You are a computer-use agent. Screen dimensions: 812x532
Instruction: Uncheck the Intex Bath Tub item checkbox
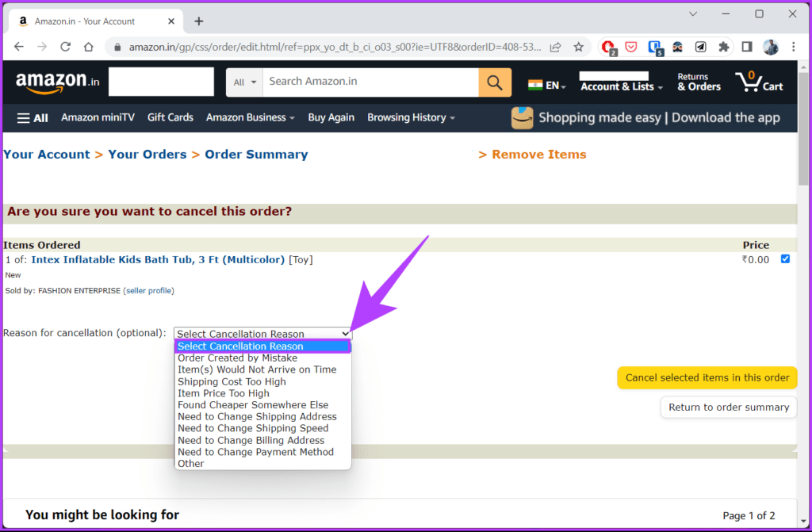(x=785, y=259)
